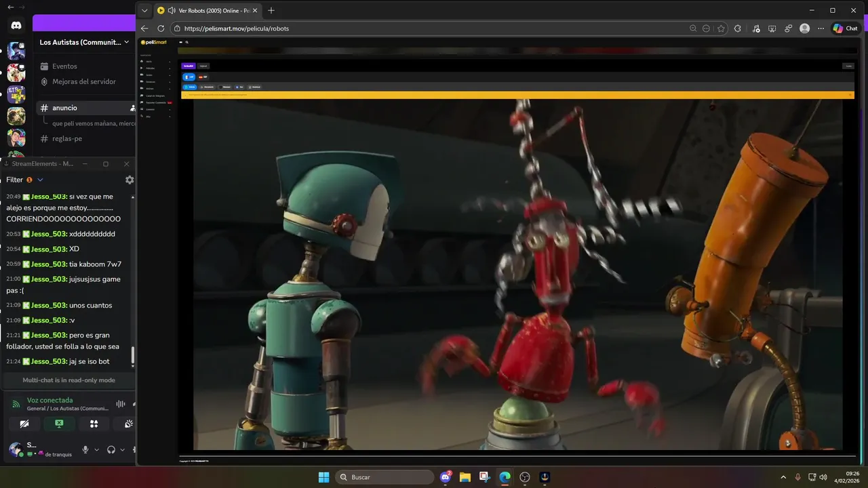Viewport: 868px width, 488px height.
Task: Expand the StreamElements Filter dropdown chevron
Action: coord(40,180)
